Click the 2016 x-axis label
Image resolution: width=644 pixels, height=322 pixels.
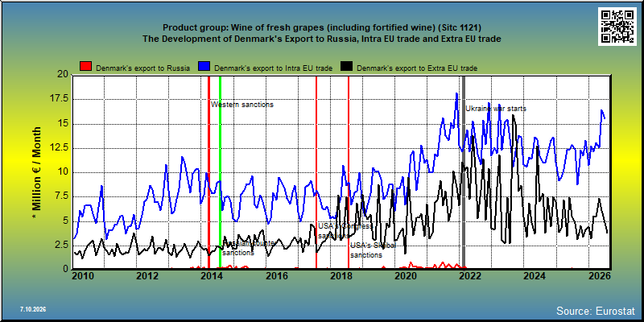click(276, 276)
